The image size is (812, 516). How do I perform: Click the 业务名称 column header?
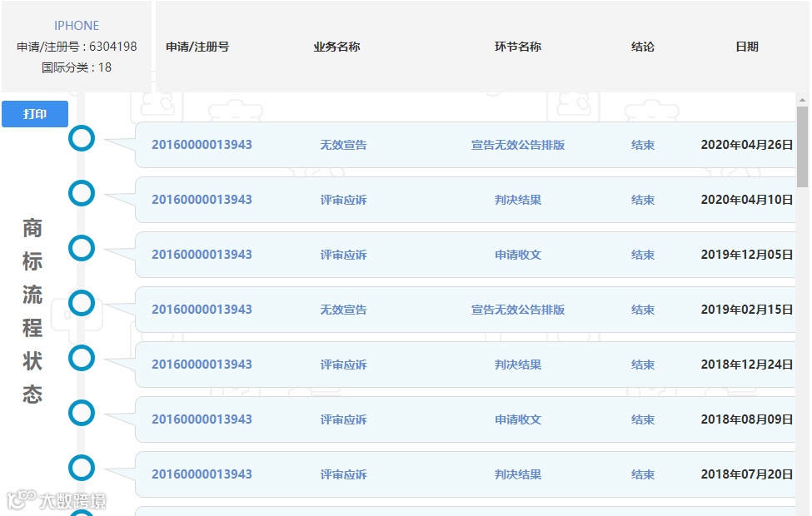(336, 47)
